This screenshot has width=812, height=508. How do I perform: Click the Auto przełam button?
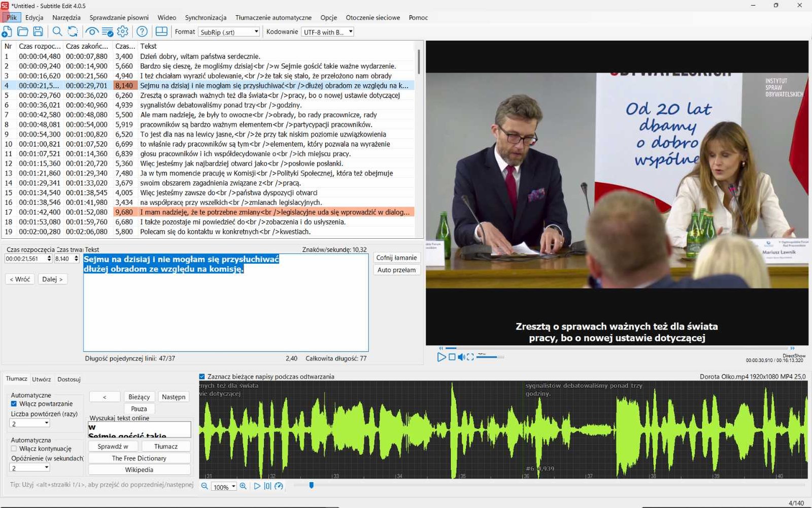pos(396,270)
